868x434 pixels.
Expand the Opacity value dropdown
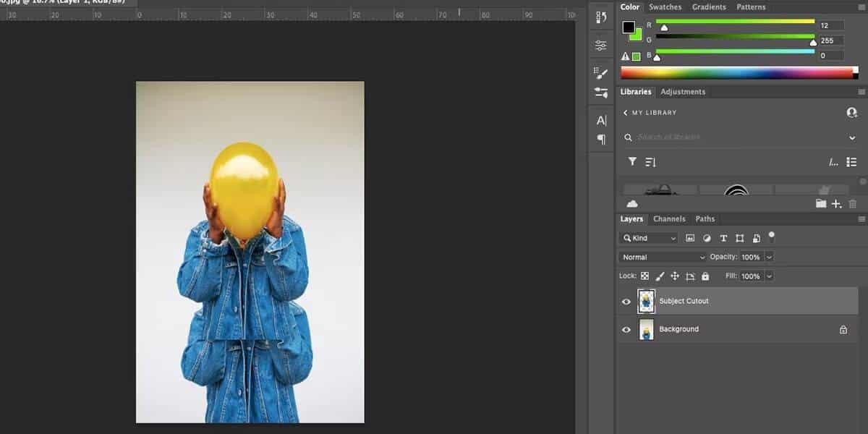click(x=768, y=257)
